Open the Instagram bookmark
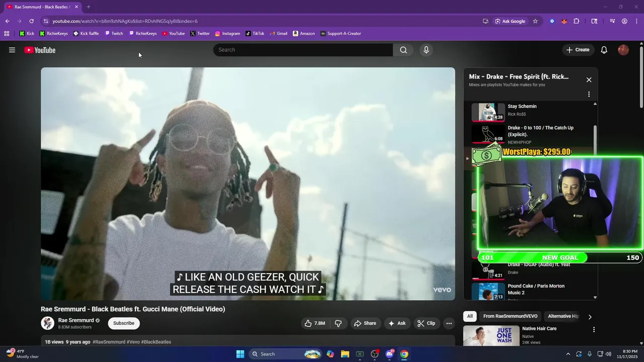 (x=227, y=34)
